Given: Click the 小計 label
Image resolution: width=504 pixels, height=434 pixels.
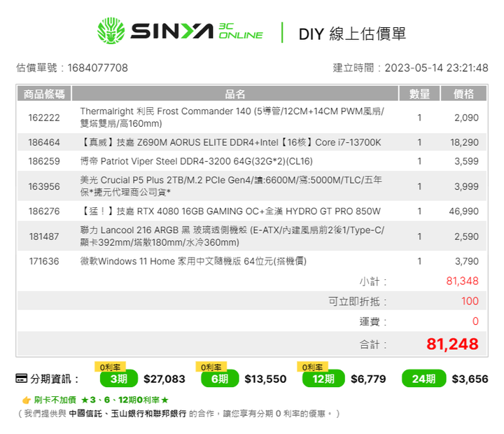Looking at the screenshot, I should [x=373, y=281].
